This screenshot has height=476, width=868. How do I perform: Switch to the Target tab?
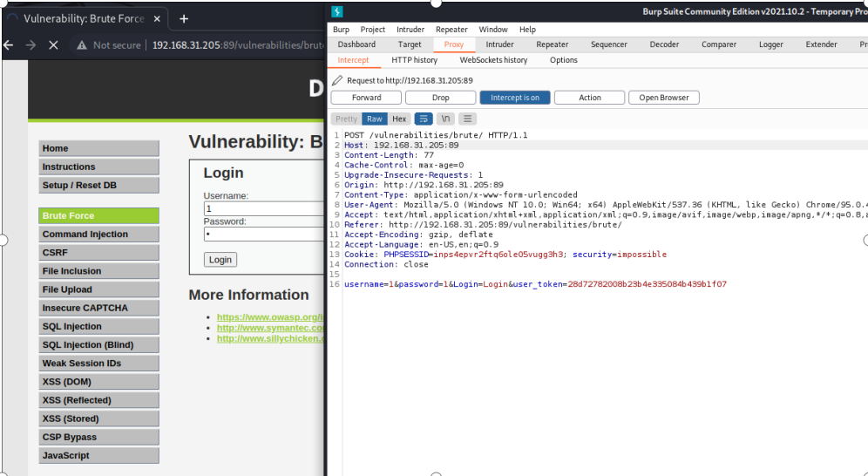tap(410, 44)
